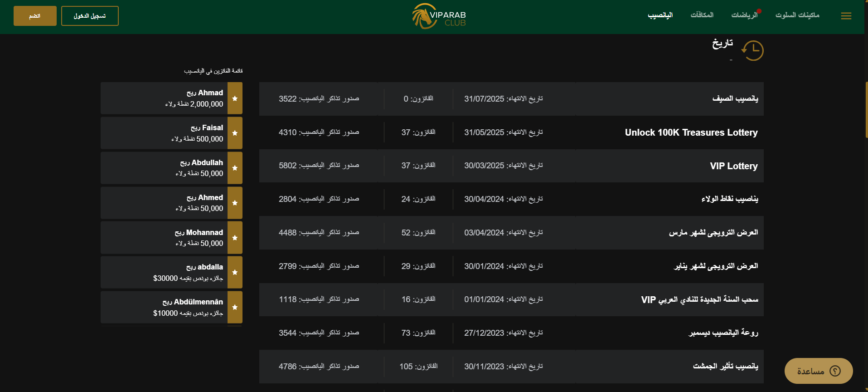Click the tickets issued 2799 value
This screenshot has height=392, width=868.
(x=288, y=266)
